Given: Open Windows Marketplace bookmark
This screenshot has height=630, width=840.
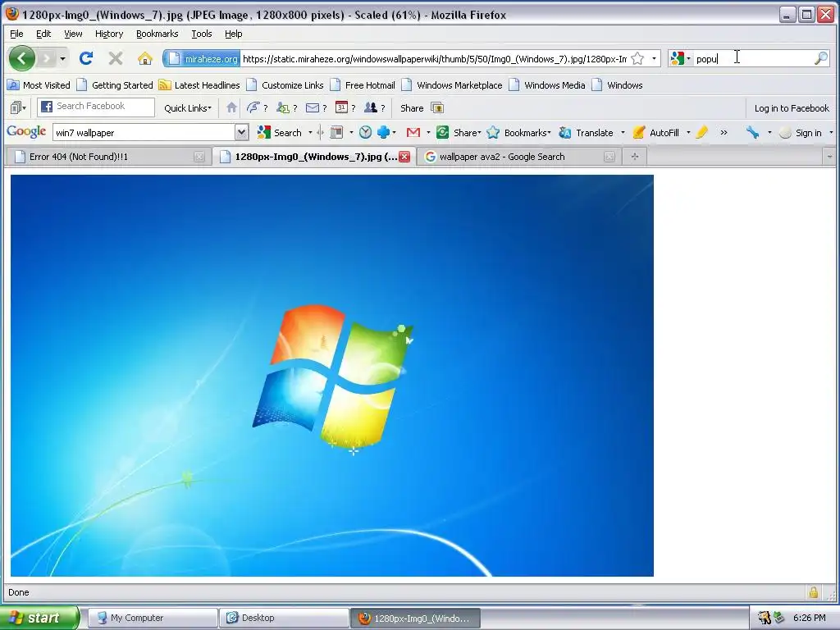Looking at the screenshot, I should [x=452, y=84].
